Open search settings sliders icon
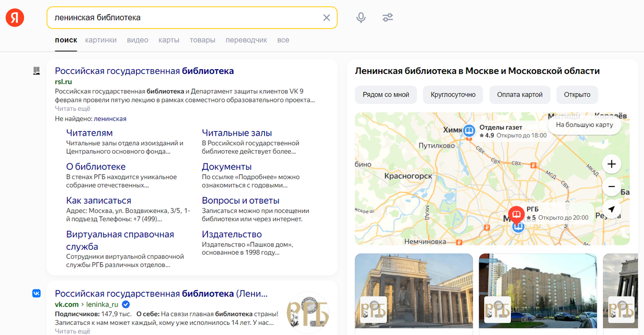This screenshot has width=644, height=335. click(388, 18)
